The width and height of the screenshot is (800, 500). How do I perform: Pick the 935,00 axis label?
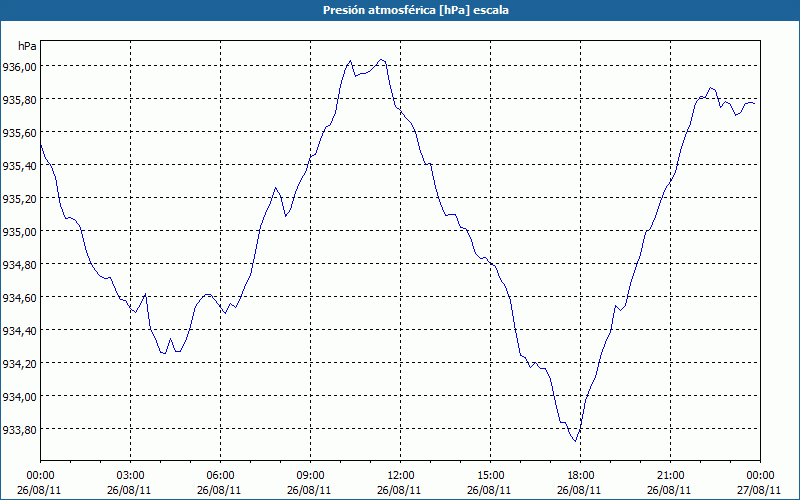[19, 232]
